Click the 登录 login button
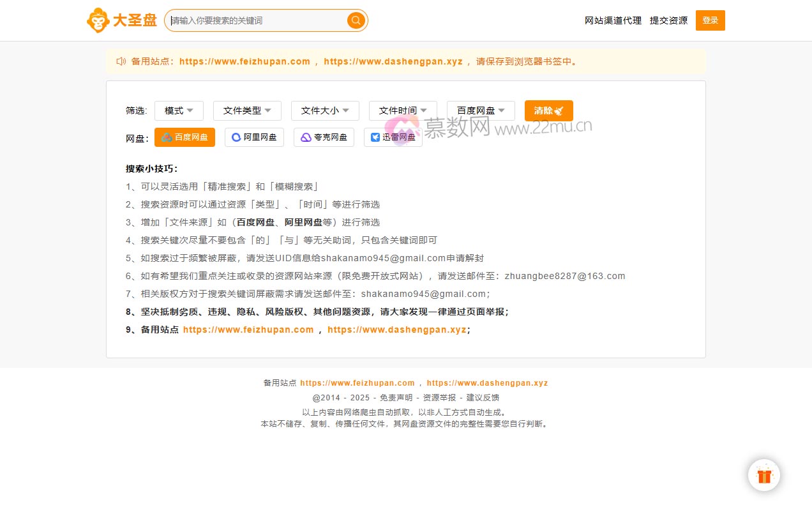Screen dimensions: 812x523 pos(710,20)
